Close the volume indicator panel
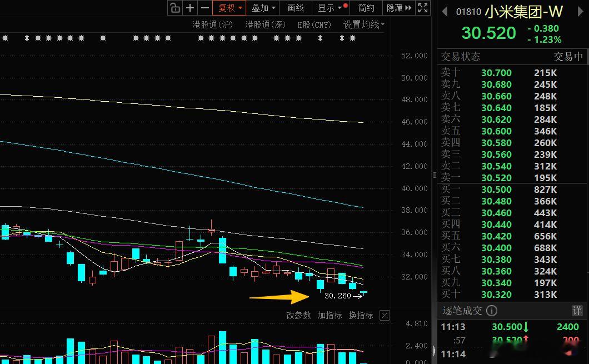Screen dimensions: 589x364 [385, 316]
